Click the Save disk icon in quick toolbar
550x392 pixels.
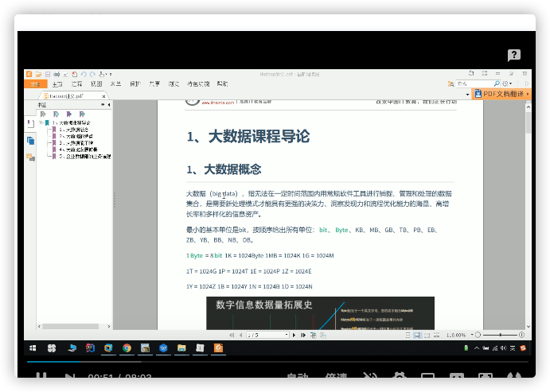click(47, 74)
